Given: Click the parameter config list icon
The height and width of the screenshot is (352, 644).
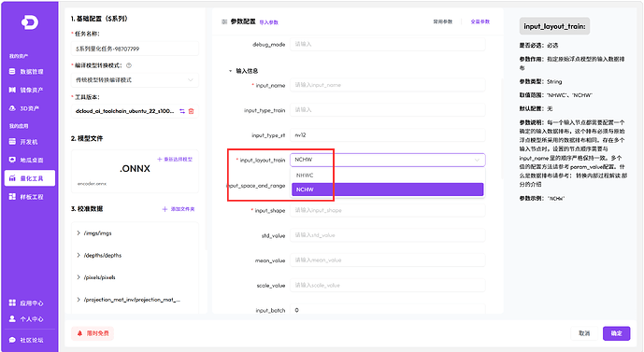Looking at the screenshot, I should pos(224,21).
